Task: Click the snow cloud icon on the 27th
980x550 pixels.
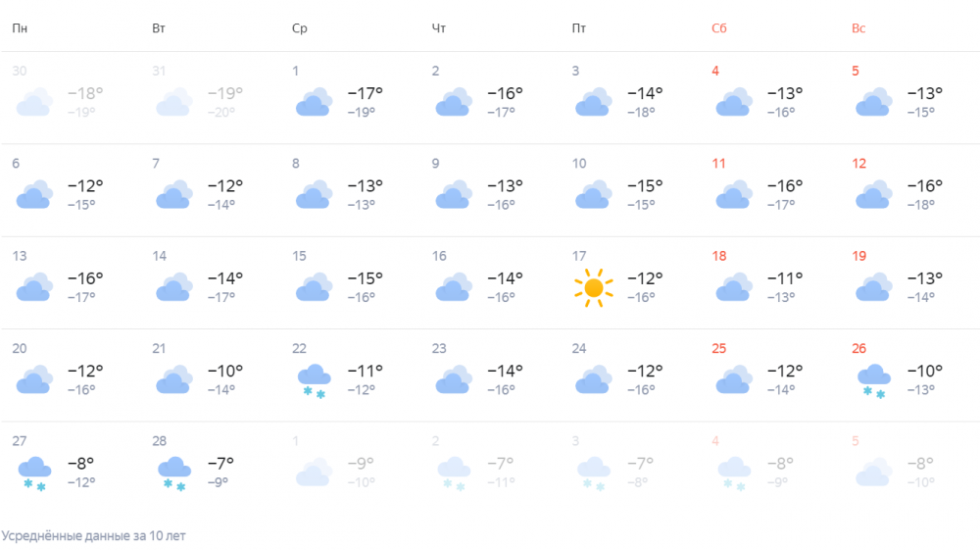Action: 34,473
